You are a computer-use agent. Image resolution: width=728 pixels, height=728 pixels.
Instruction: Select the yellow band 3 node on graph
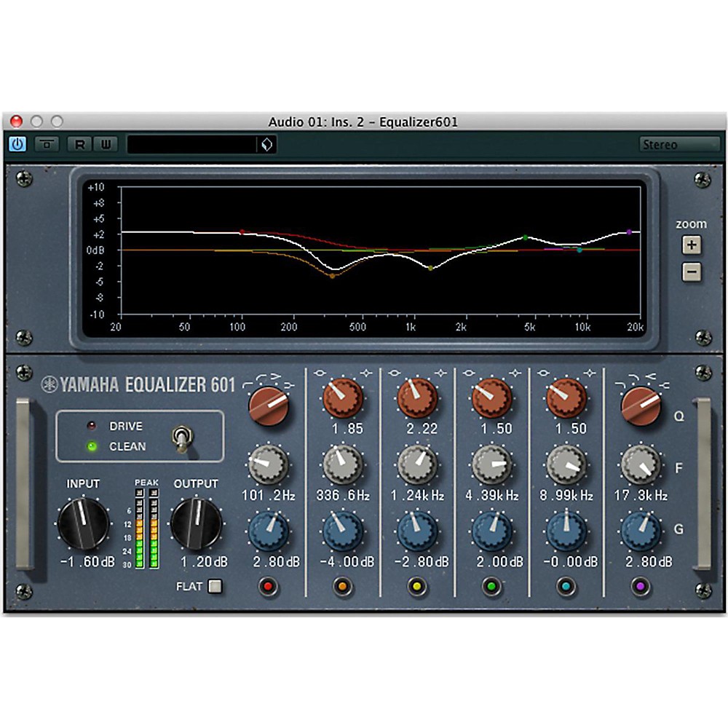click(x=430, y=268)
